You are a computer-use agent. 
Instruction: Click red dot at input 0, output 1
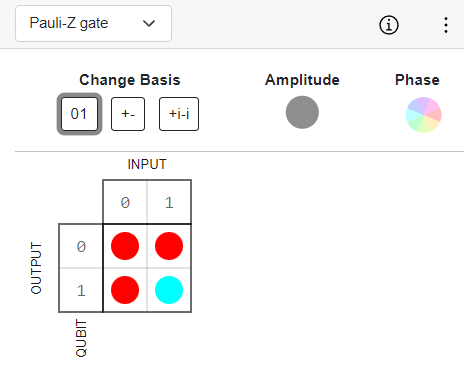[125, 290]
